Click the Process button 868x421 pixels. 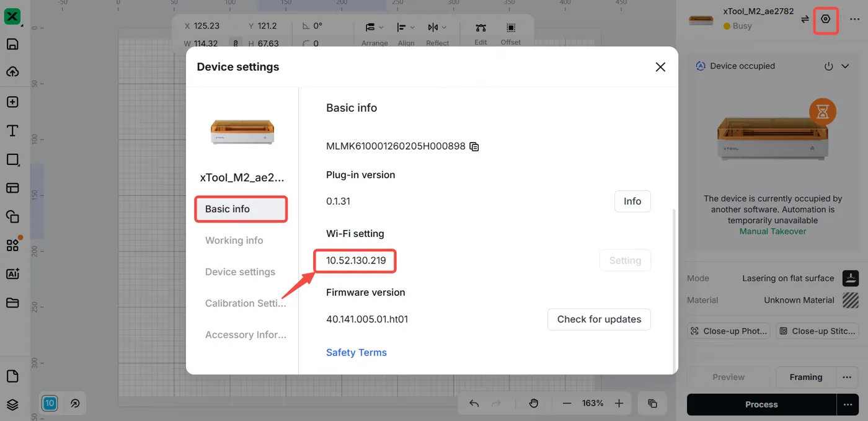click(x=761, y=404)
